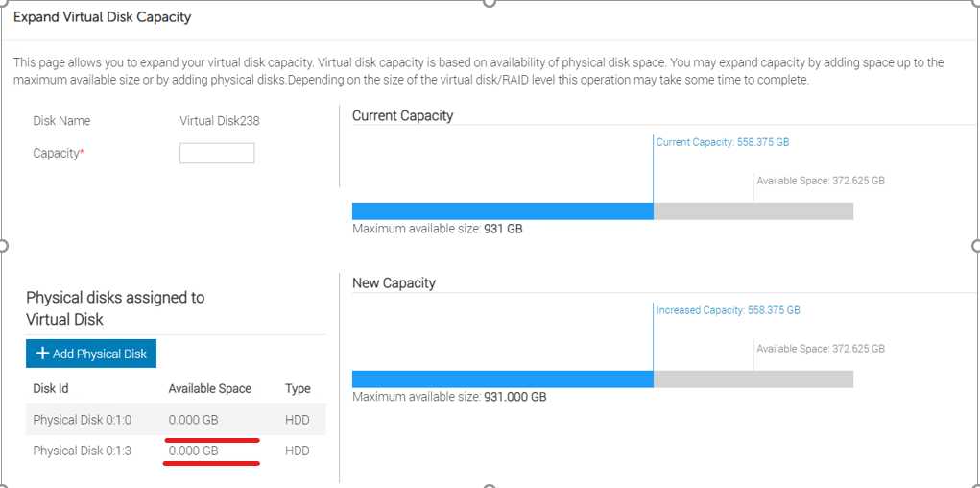Click the Current Capacity: 558.375 GB marker label

[723, 142]
